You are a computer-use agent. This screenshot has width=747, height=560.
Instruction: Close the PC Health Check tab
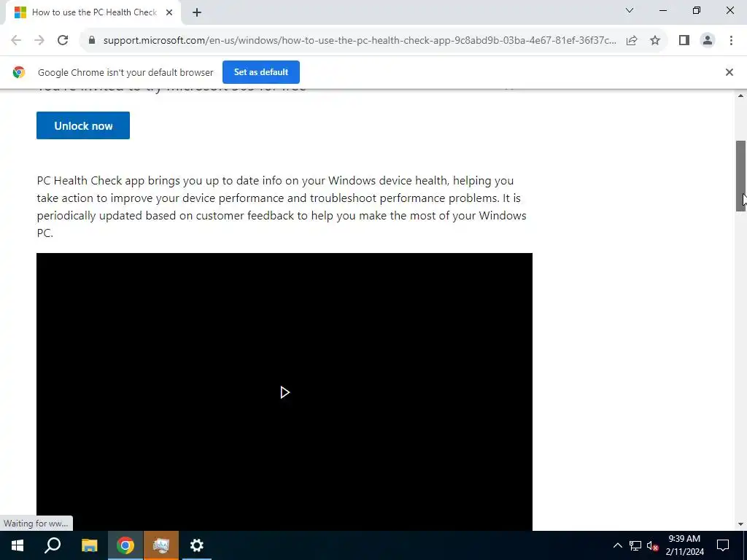click(169, 12)
